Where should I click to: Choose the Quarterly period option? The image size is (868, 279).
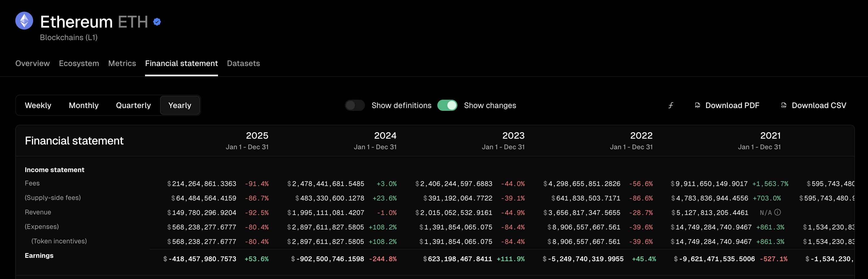click(x=133, y=106)
